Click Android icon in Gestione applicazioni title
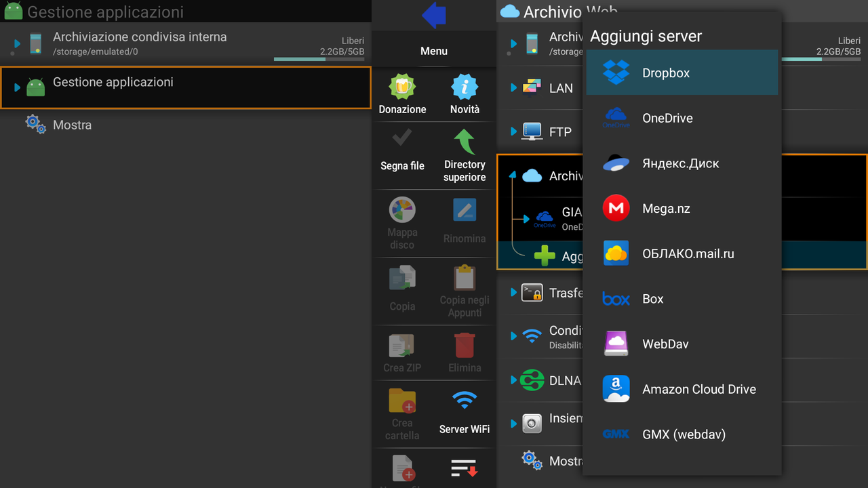The width and height of the screenshot is (868, 488). click(13, 12)
